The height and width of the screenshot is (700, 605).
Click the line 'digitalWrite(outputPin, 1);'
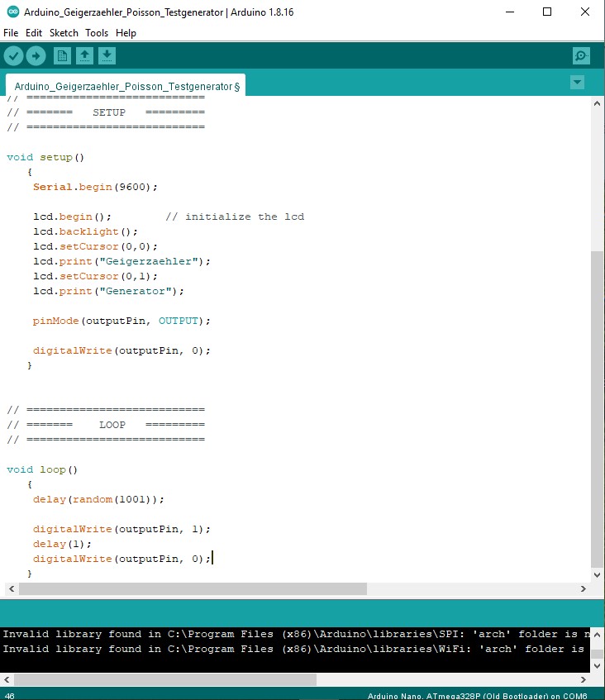tap(121, 529)
